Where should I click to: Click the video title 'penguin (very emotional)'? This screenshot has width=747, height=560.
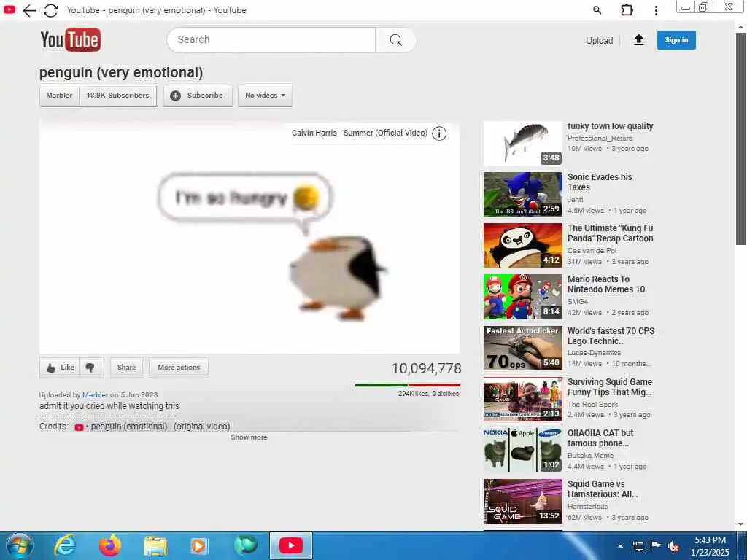tap(121, 72)
